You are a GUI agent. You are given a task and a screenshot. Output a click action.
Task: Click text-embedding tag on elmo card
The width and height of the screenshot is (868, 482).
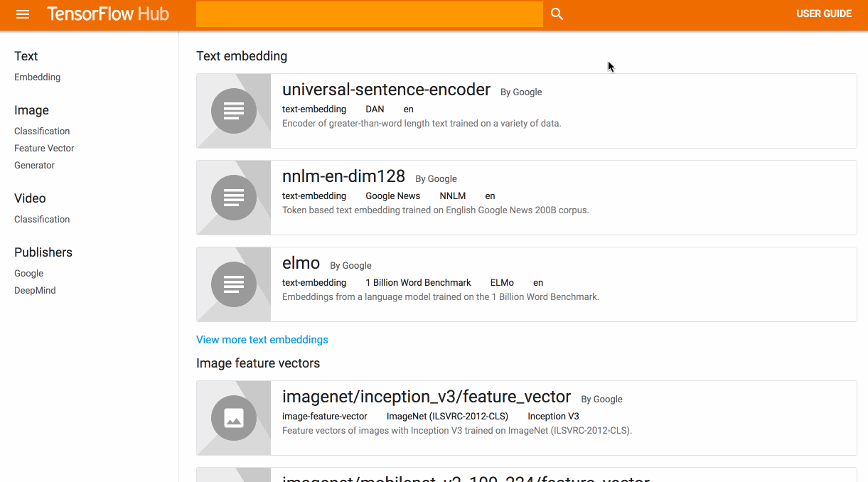[x=314, y=282]
